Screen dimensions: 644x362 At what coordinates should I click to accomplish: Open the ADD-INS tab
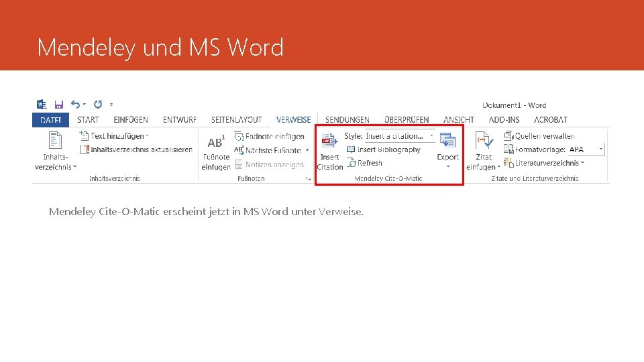[504, 120]
